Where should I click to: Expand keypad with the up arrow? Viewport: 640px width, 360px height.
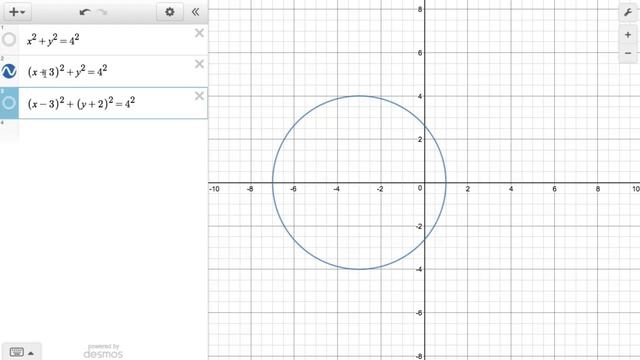coord(31,353)
